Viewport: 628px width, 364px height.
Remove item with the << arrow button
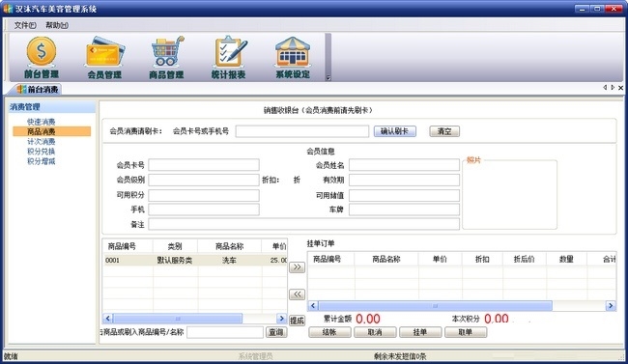[297, 294]
